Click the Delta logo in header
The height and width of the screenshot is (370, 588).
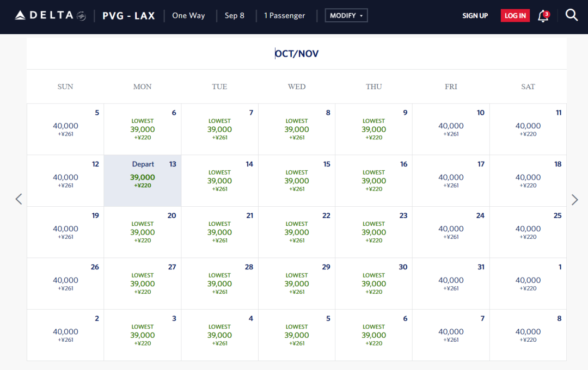point(50,15)
